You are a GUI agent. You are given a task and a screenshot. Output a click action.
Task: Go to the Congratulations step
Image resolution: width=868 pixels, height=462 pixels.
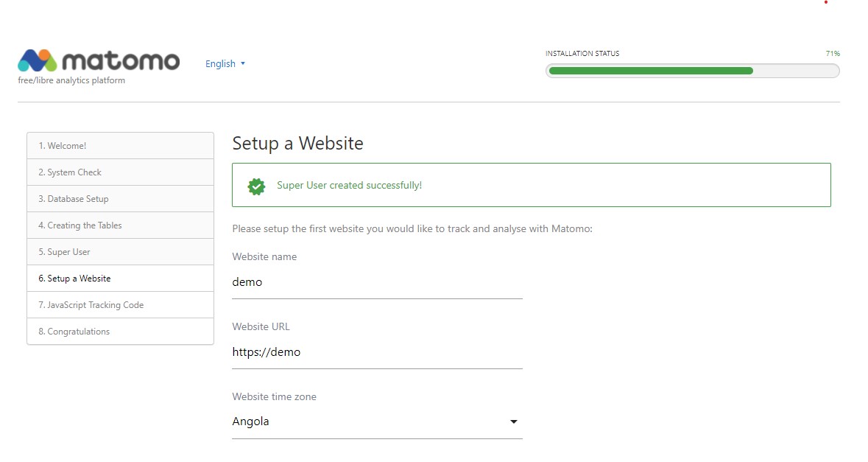click(x=120, y=332)
